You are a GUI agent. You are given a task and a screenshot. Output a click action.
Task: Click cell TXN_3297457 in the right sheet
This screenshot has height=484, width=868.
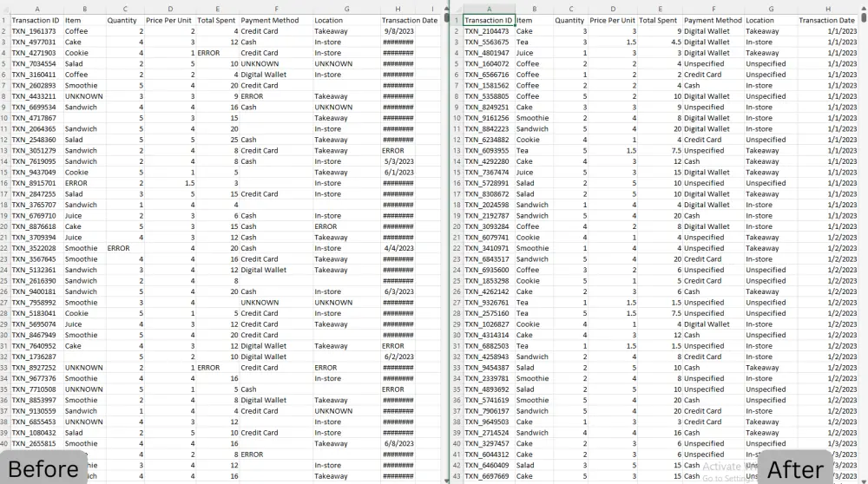tap(488, 443)
